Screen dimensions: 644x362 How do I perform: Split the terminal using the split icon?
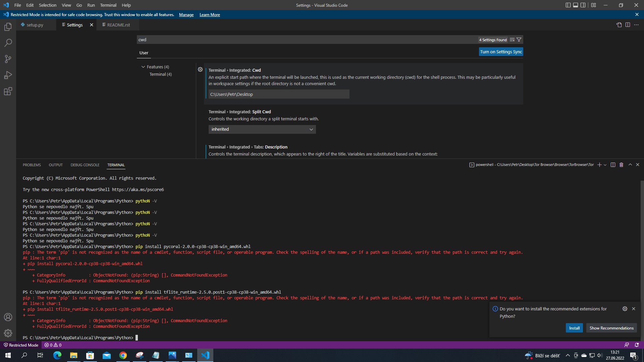613,165
